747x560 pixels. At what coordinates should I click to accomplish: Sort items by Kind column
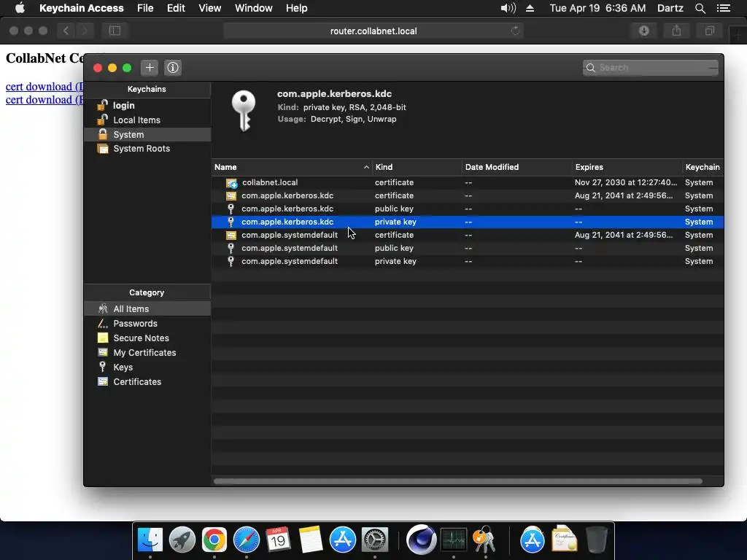click(x=417, y=167)
